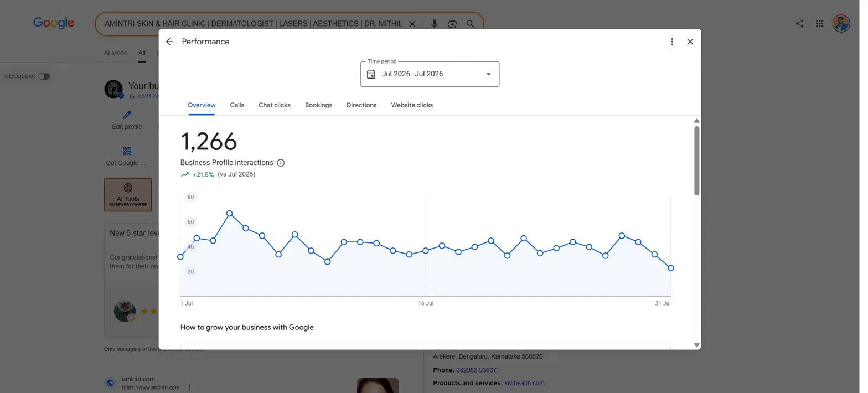Select the Website clicks tab
Viewport: 868px width, 393px height.
[x=412, y=105]
